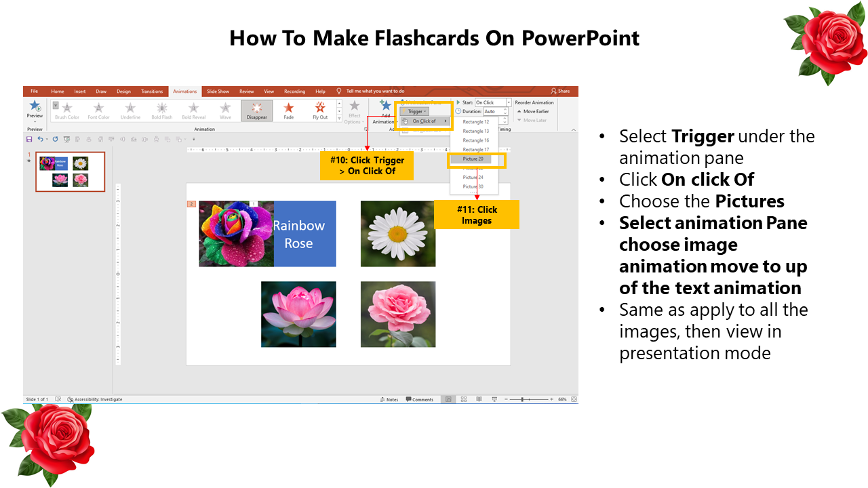Select the Disappear exit animation

[257, 111]
